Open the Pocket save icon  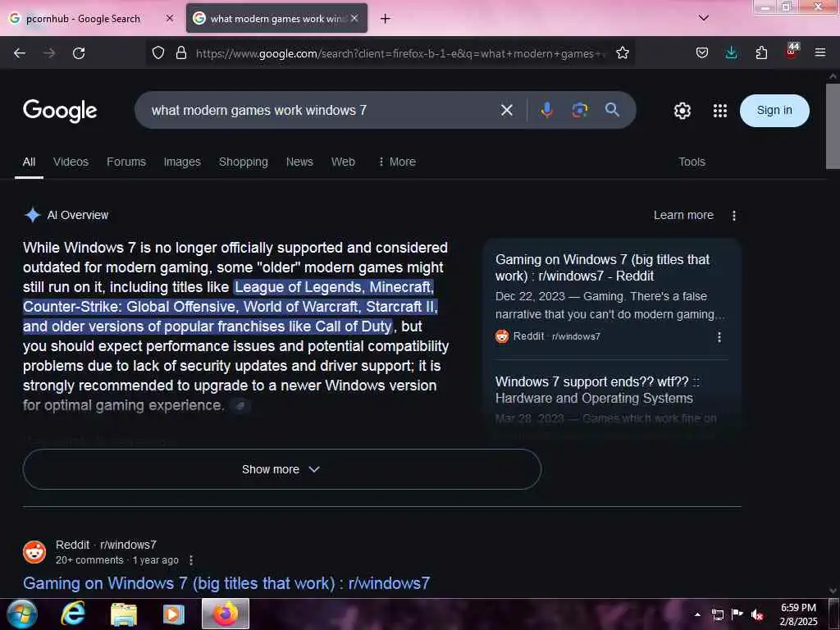click(702, 53)
